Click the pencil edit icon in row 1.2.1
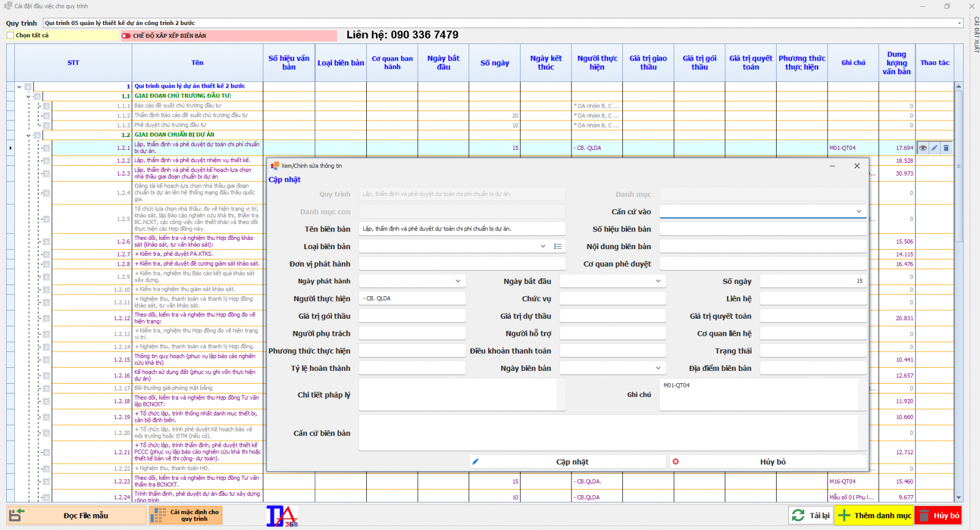 [x=934, y=148]
